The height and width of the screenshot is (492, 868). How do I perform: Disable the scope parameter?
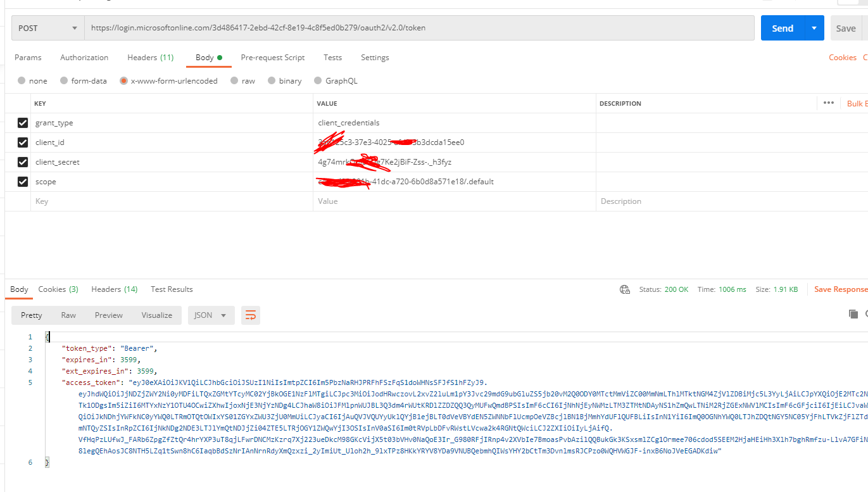click(x=23, y=181)
